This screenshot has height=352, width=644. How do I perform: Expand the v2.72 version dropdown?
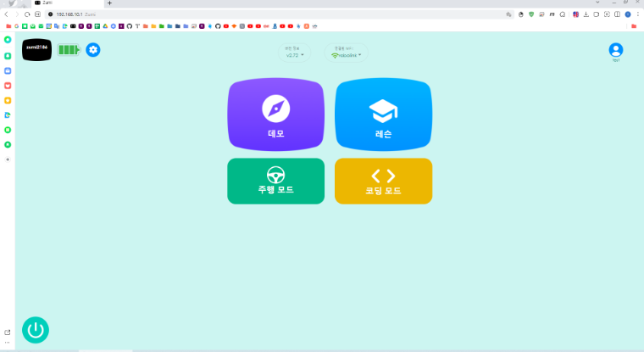pyautogui.click(x=294, y=54)
